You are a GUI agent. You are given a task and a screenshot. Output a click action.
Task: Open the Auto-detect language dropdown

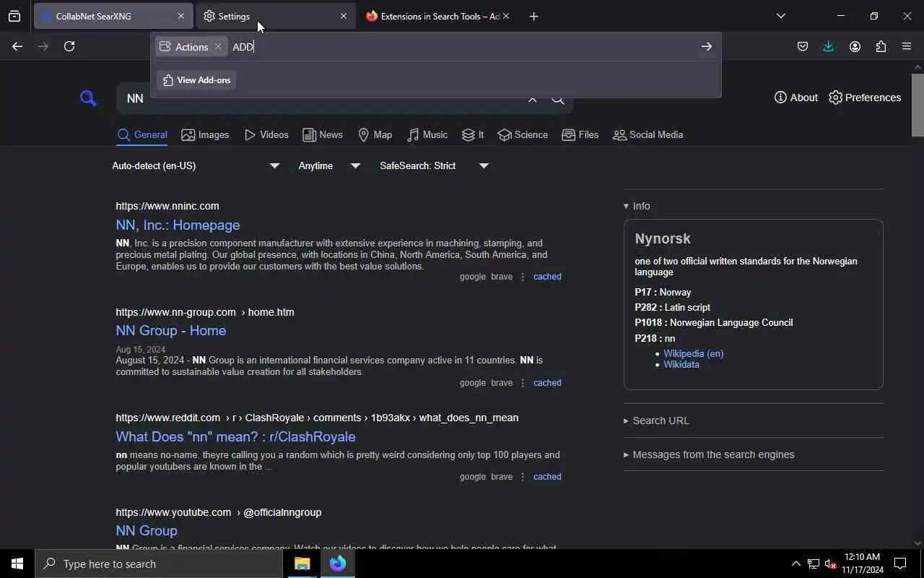pyautogui.click(x=195, y=165)
